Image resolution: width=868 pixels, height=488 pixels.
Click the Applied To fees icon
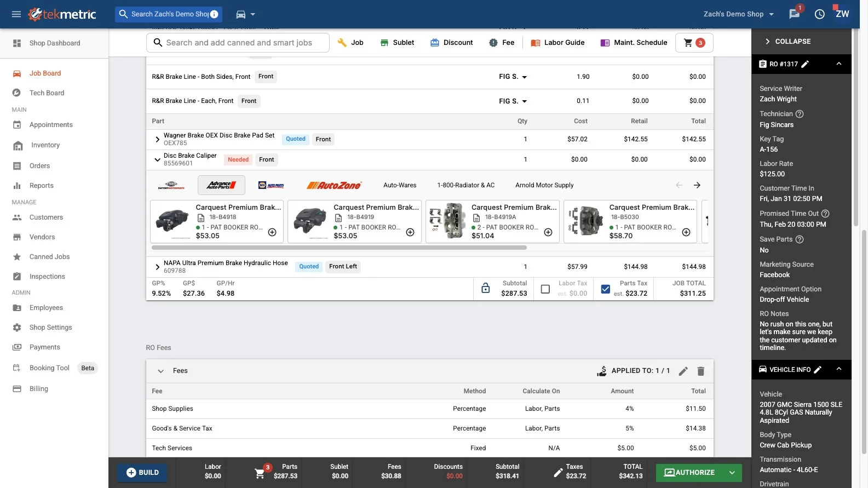click(602, 371)
